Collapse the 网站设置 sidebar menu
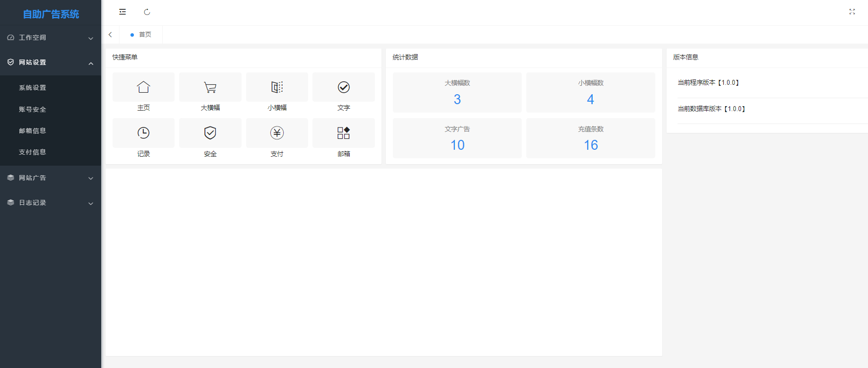 tap(50, 62)
